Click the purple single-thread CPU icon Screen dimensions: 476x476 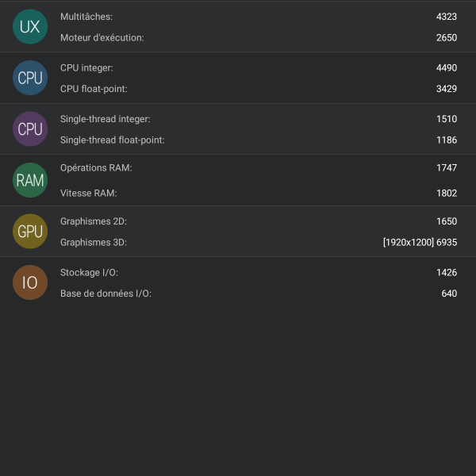30,129
